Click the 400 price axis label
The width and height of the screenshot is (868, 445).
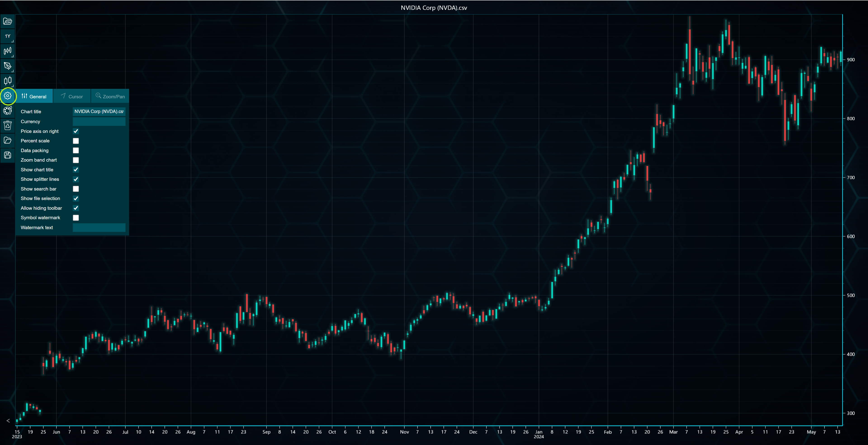coord(851,354)
